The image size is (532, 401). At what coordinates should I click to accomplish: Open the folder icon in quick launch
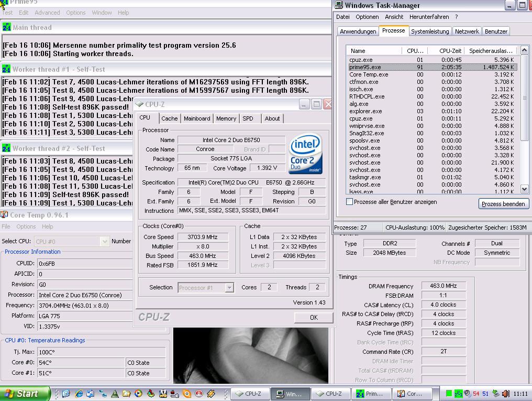(127, 394)
